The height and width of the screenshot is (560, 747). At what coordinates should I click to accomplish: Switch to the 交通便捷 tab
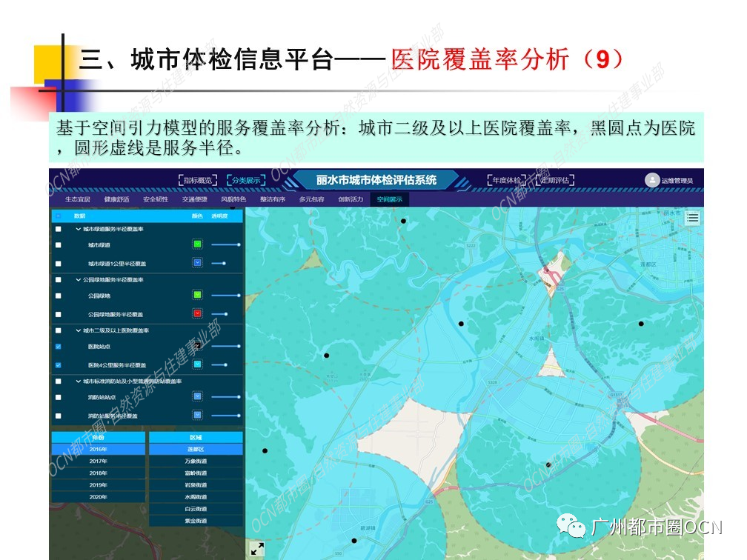tap(195, 199)
